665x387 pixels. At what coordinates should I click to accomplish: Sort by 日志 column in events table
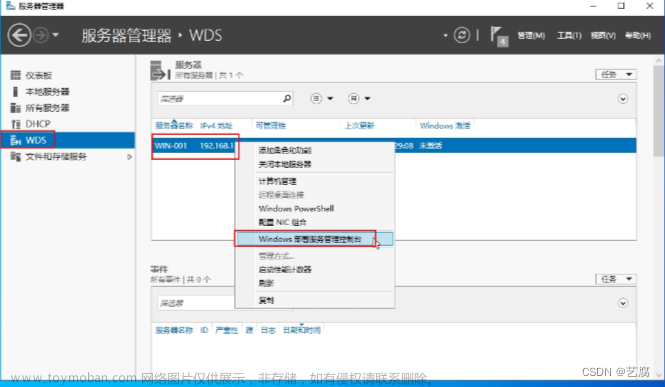pyautogui.click(x=268, y=330)
